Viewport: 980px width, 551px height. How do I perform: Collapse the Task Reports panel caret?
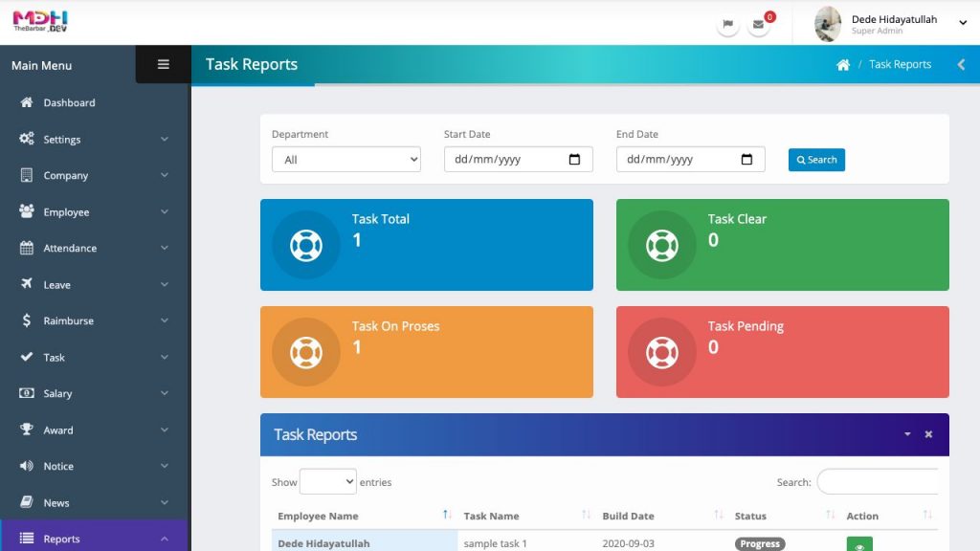click(x=907, y=434)
